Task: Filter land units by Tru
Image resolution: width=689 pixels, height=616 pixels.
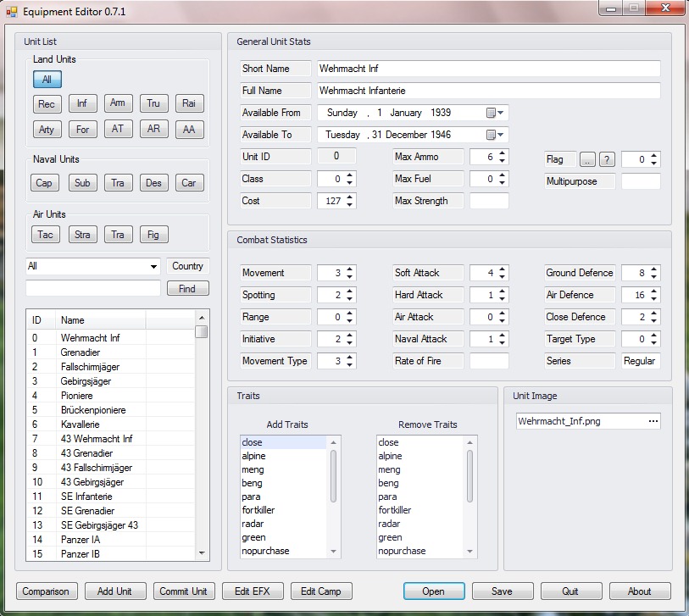Action: (153, 103)
